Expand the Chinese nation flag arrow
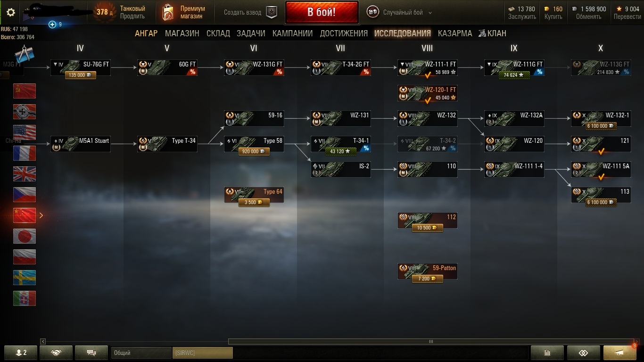 (41, 215)
